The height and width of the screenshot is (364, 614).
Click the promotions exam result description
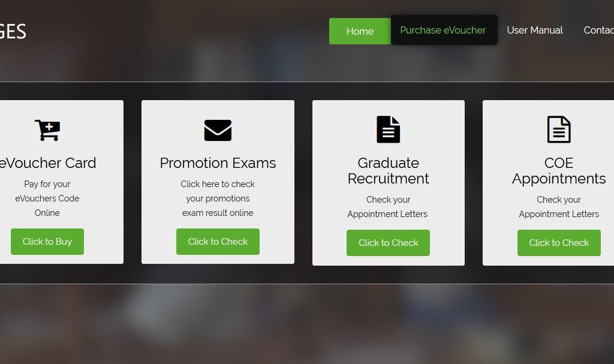coord(218,198)
